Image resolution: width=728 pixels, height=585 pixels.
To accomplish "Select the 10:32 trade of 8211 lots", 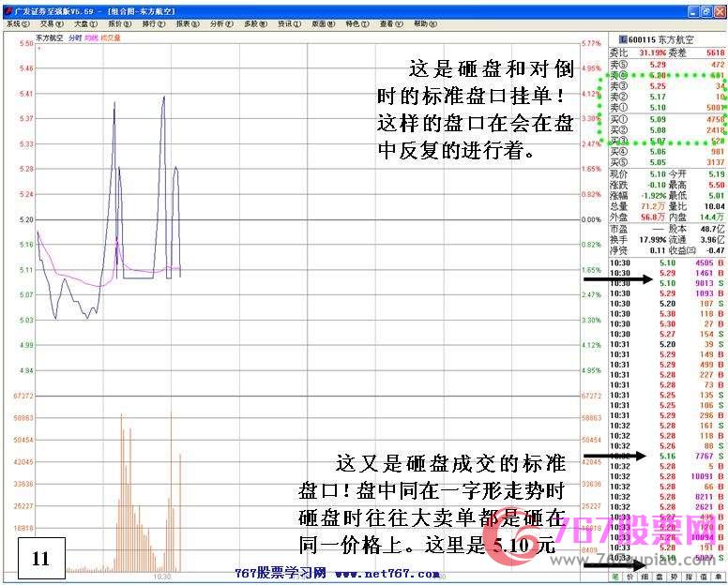I will point(667,497).
